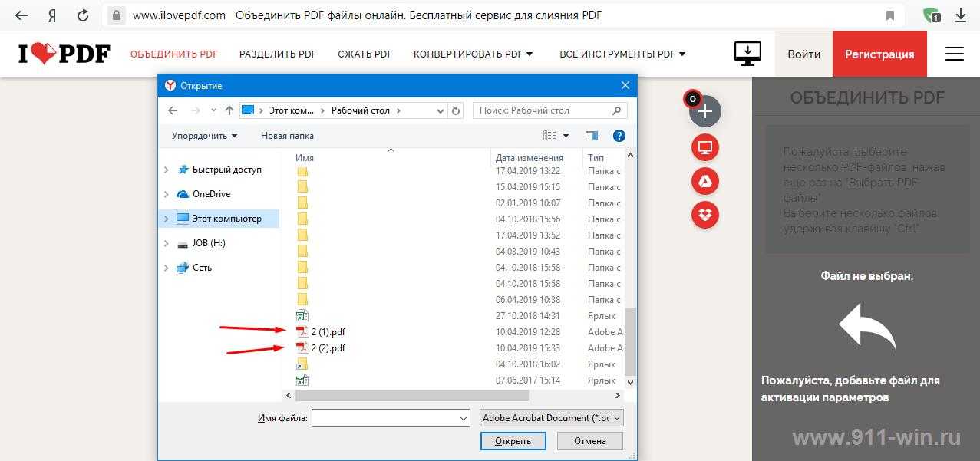Viewport: 980px width, 461px height.
Task: Expand Этот компьютер tree node
Action: [x=167, y=219]
